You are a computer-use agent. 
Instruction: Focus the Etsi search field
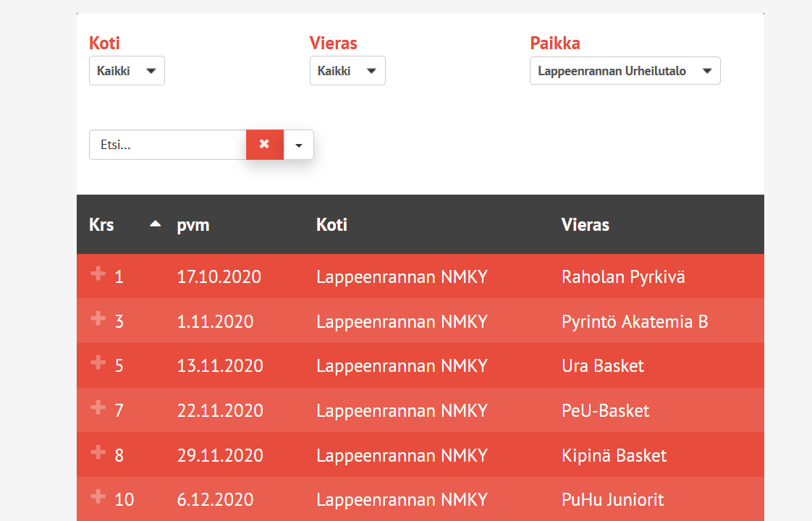click(x=168, y=145)
